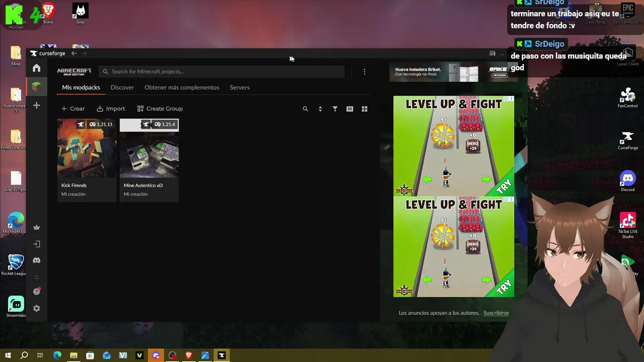Click the CurseForge taskbar icon
This screenshot has height=362, width=644.
(x=221, y=355)
